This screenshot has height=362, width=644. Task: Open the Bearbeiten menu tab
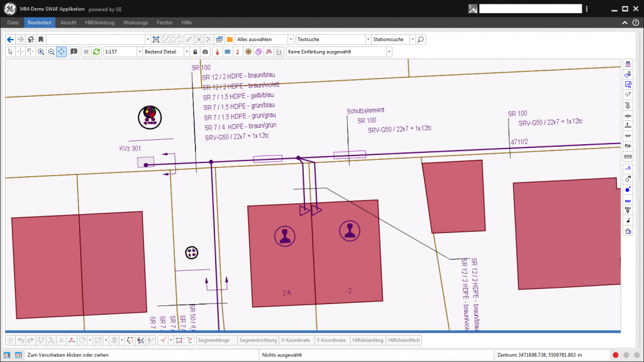40,22
